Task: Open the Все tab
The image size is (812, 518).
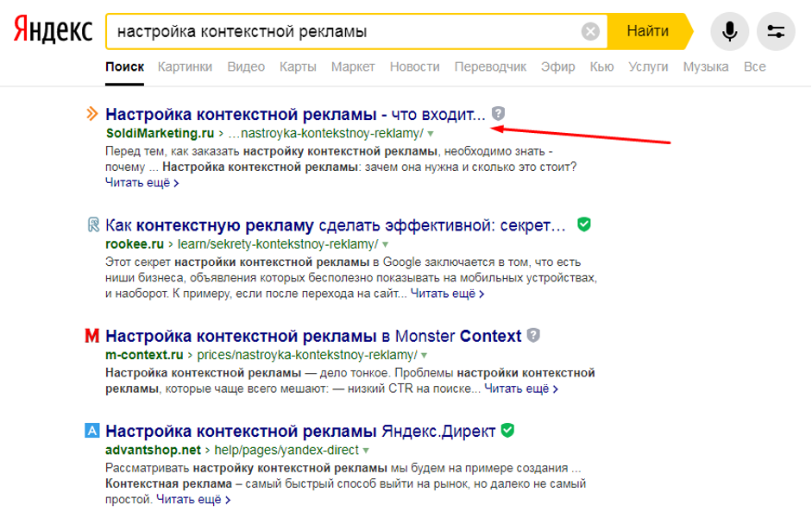Action: pos(754,66)
